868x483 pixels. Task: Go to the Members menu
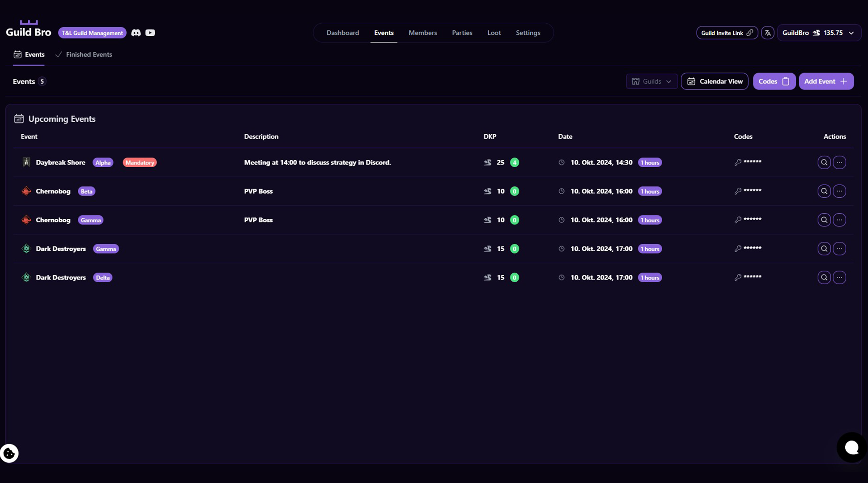pos(422,33)
